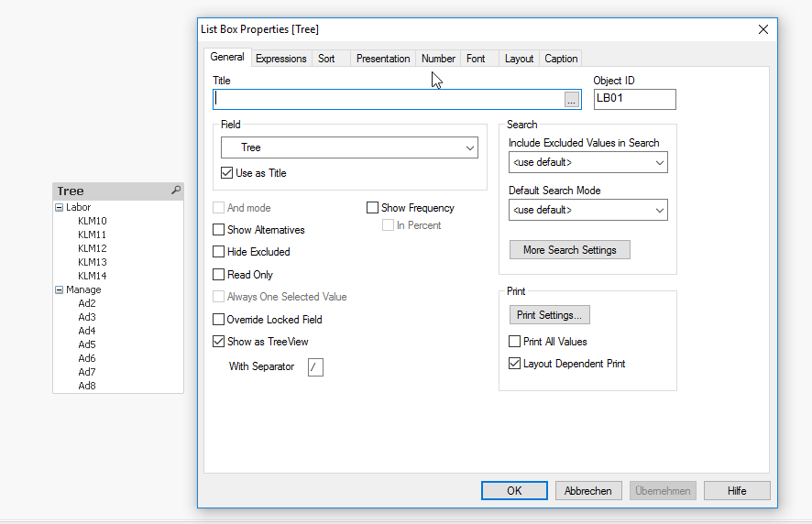Collapse the Manage tree node

[60, 290]
